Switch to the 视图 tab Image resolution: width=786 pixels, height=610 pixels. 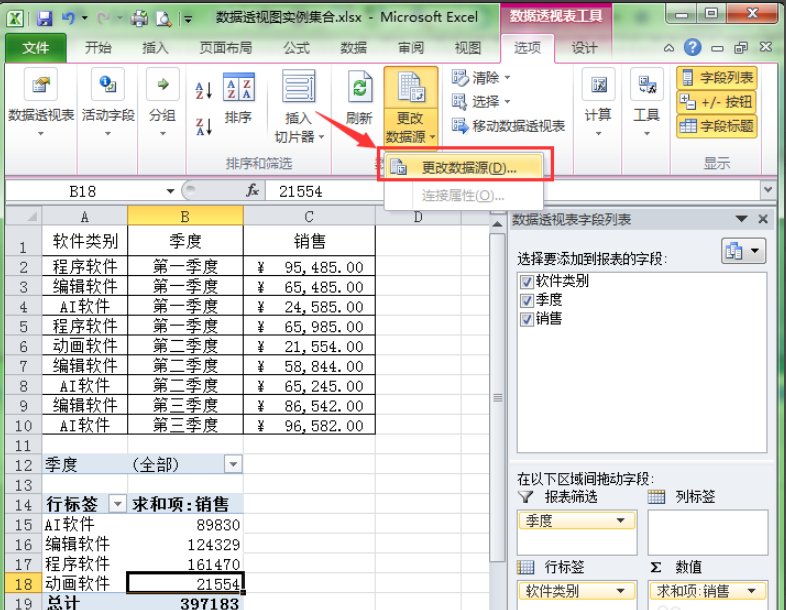(468, 48)
